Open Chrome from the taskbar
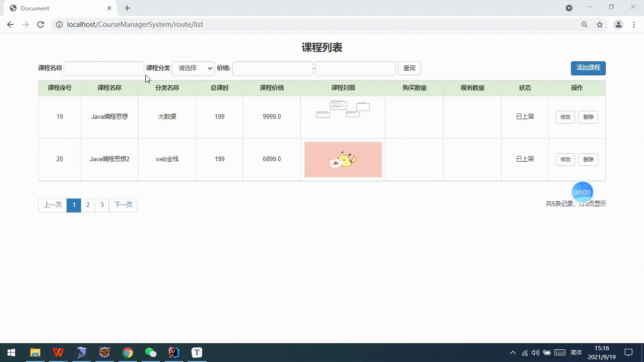Image resolution: width=644 pixels, height=362 pixels. tap(128, 353)
